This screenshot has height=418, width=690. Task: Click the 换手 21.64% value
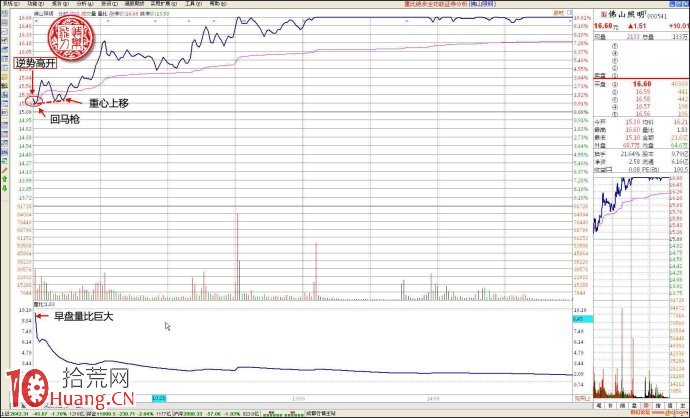pyautogui.click(x=630, y=154)
